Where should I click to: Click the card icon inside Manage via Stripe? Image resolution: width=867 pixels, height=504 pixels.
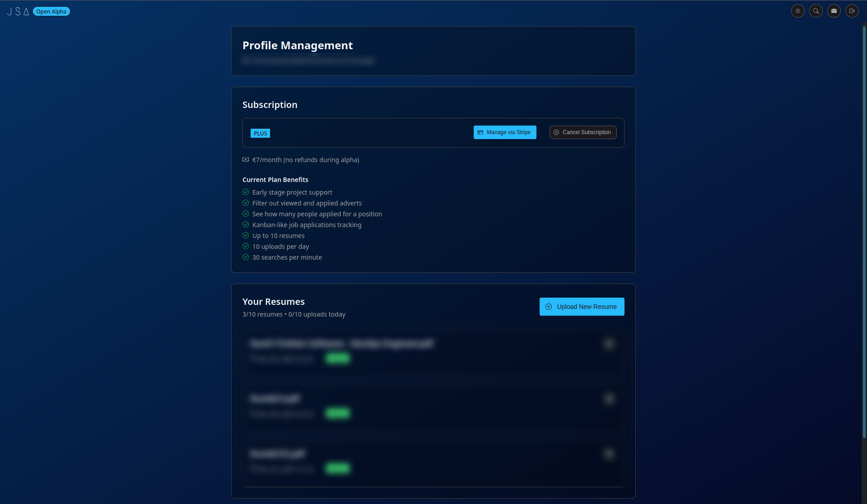(480, 132)
